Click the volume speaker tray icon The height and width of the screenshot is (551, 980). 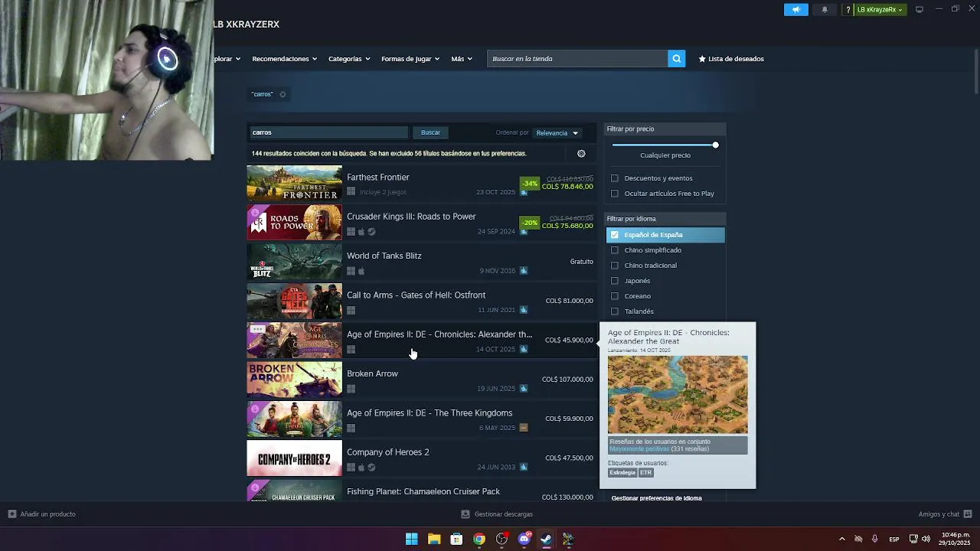pyautogui.click(x=926, y=539)
